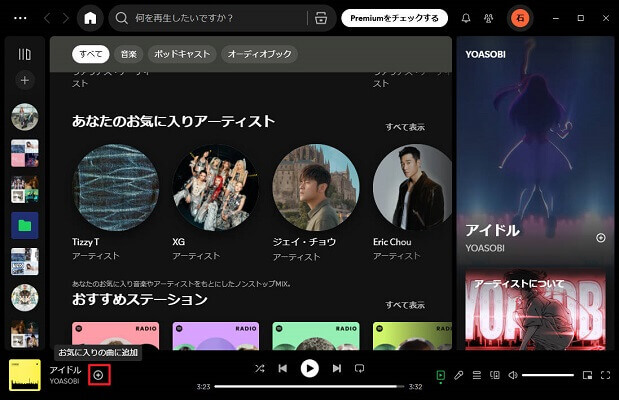Connect to a device icon
The image size is (619, 400).
495,375
